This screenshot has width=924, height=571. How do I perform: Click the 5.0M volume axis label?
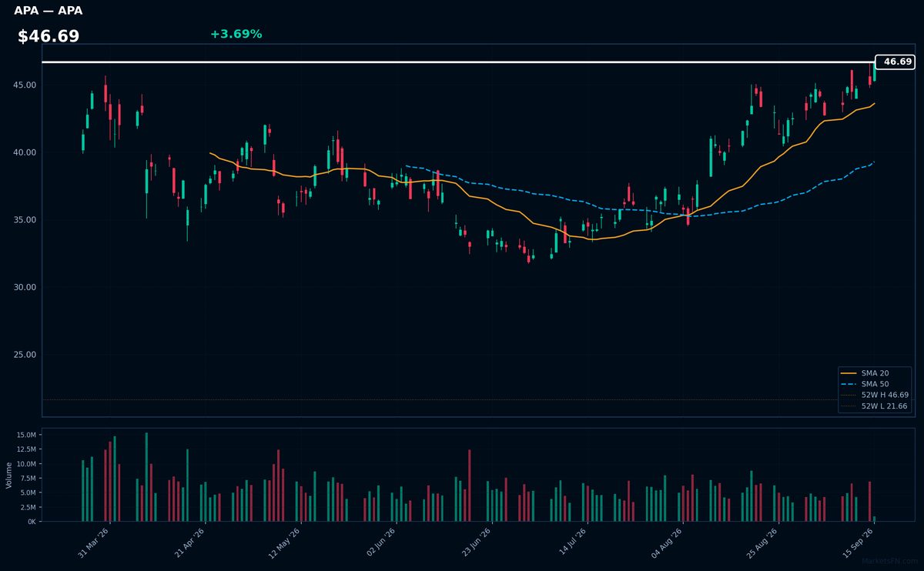pyautogui.click(x=28, y=493)
